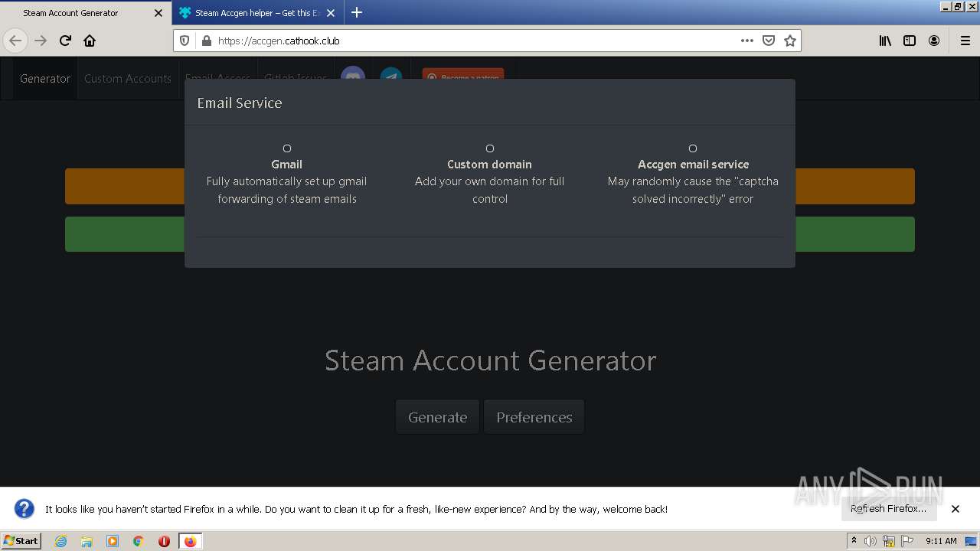Image resolution: width=980 pixels, height=551 pixels.
Task: Open the media player taskbar icon
Action: 113,541
